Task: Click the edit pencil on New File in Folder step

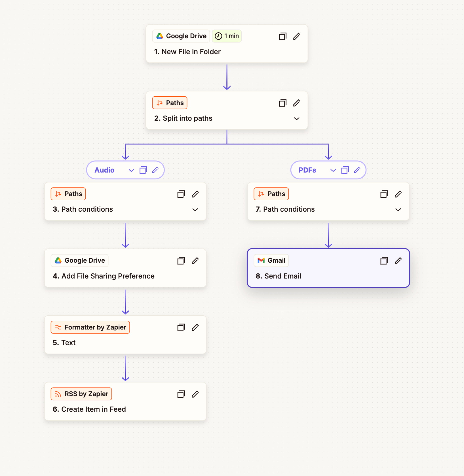Action: (x=297, y=36)
